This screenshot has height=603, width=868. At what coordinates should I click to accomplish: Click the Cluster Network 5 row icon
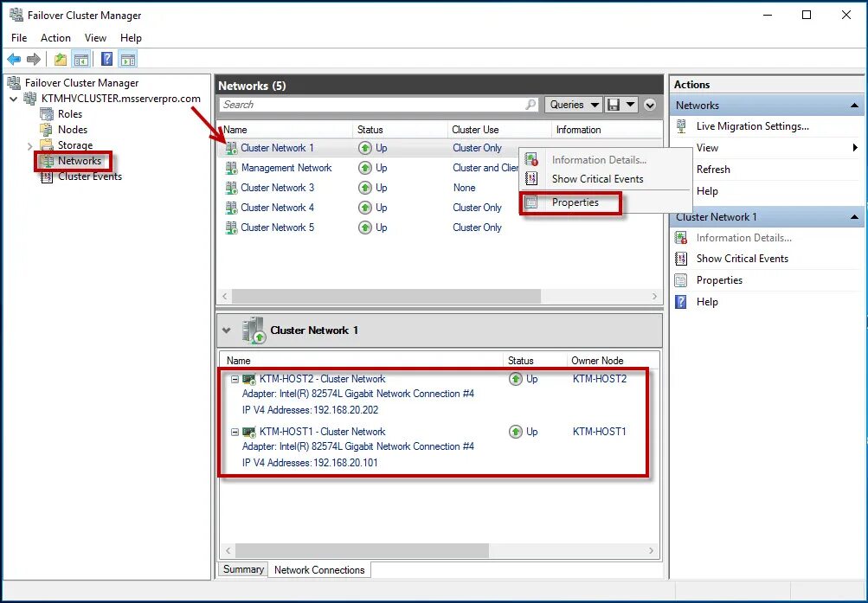coord(231,228)
